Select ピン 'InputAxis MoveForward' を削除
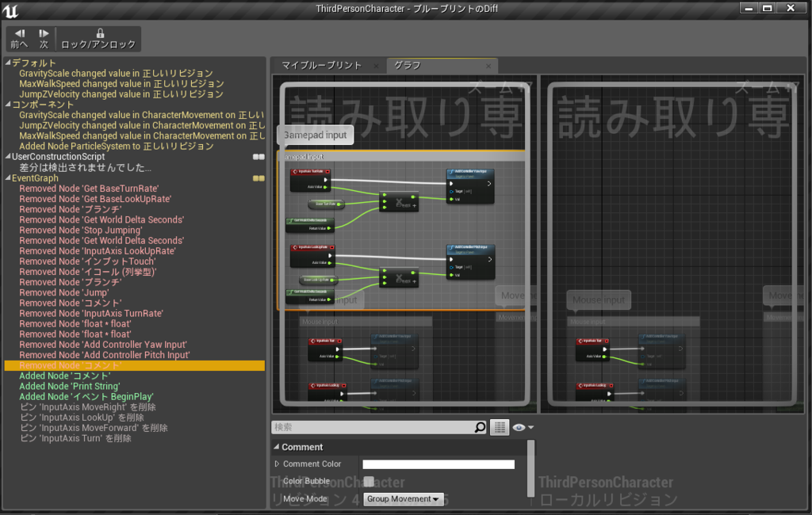The width and height of the screenshot is (812, 515). tap(94, 428)
